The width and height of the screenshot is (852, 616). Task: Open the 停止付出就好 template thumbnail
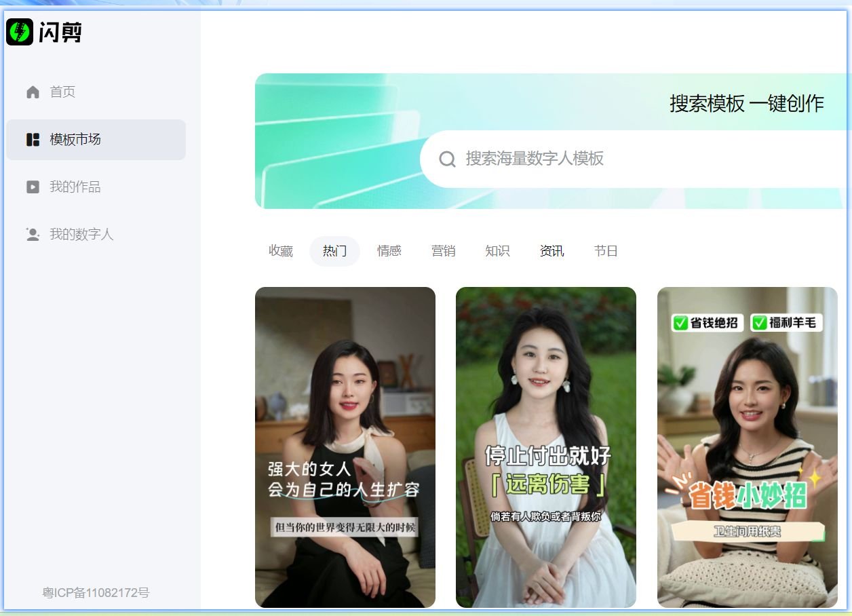tap(545, 446)
